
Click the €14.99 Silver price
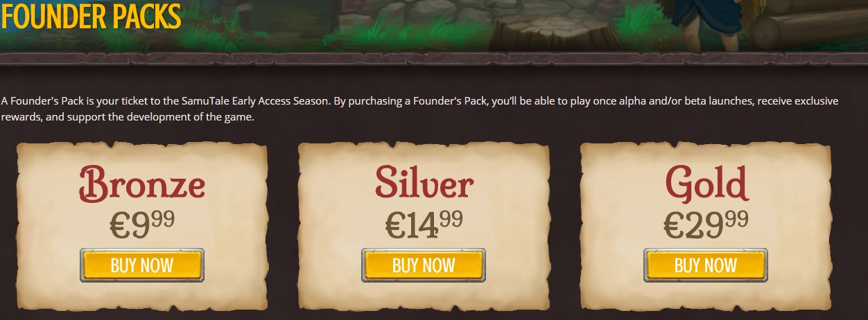(424, 224)
